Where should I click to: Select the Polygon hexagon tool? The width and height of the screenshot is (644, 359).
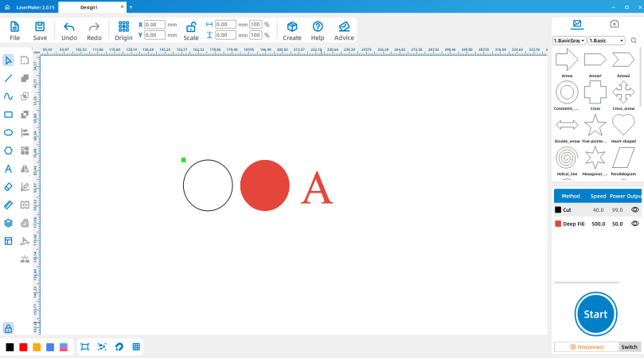(9, 150)
